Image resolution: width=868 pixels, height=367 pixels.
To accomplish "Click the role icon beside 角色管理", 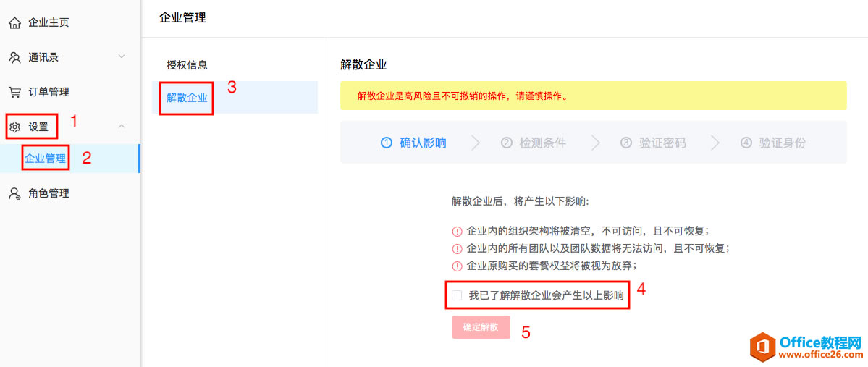I will pyautogui.click(x=14, y=193).
